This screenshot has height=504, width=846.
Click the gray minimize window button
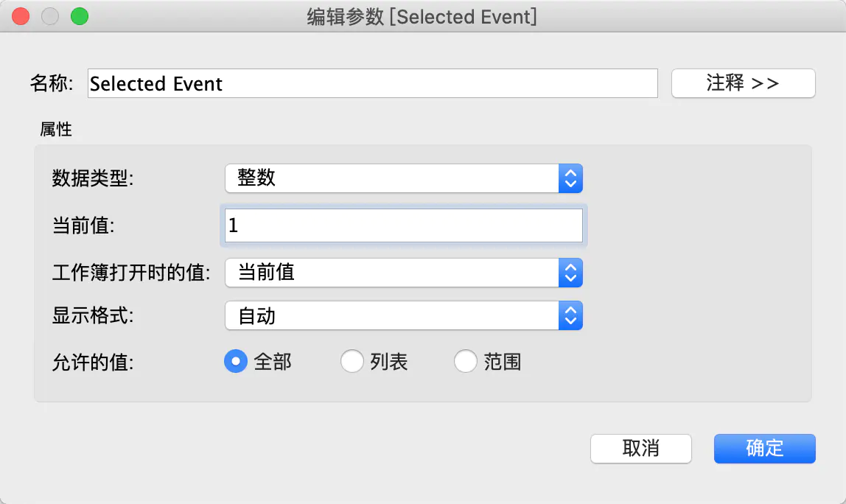click(50, 16)
